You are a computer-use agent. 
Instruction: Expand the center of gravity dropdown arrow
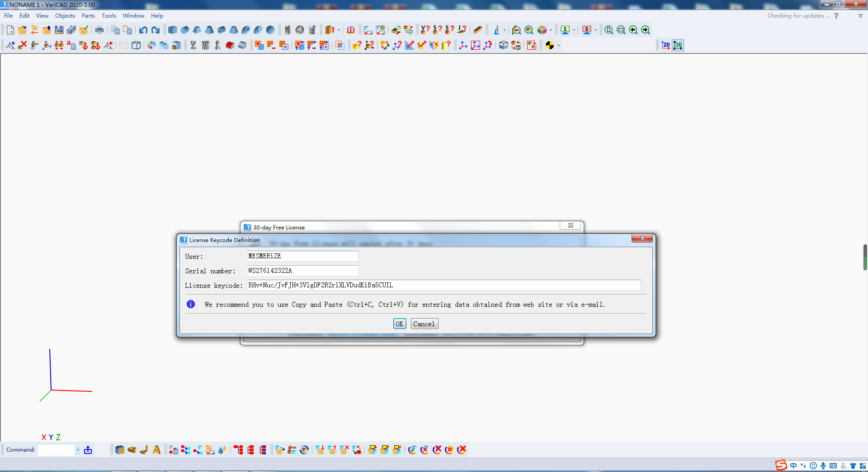(x=559, y=46)
